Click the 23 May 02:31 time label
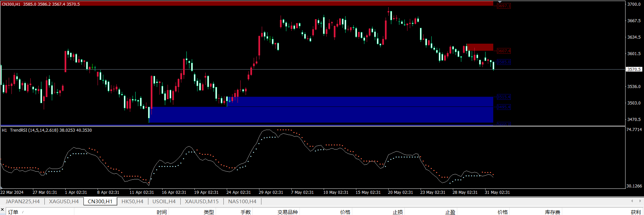644x215 pixels. (x=433, y=192)
